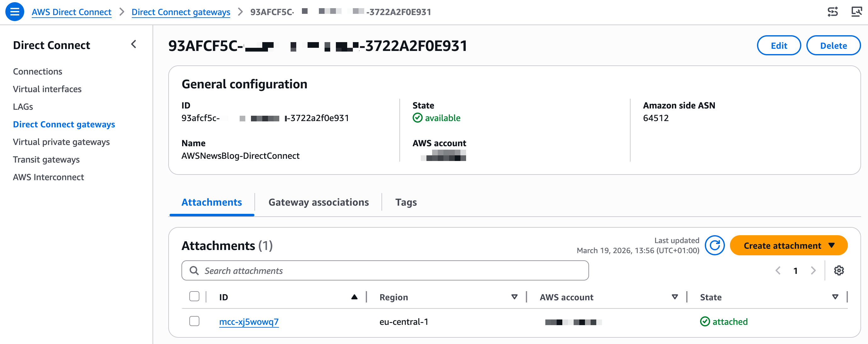868x344 pixels.
Task: Check the mcc-xj5wowq7 row checkbox
Action: [194, 321]
